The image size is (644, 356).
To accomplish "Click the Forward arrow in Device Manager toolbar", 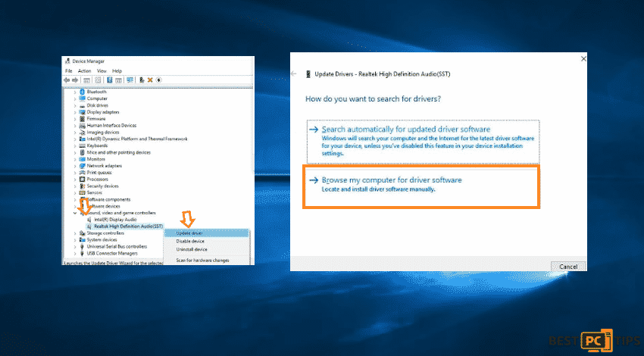I will (x=75, y=80).
